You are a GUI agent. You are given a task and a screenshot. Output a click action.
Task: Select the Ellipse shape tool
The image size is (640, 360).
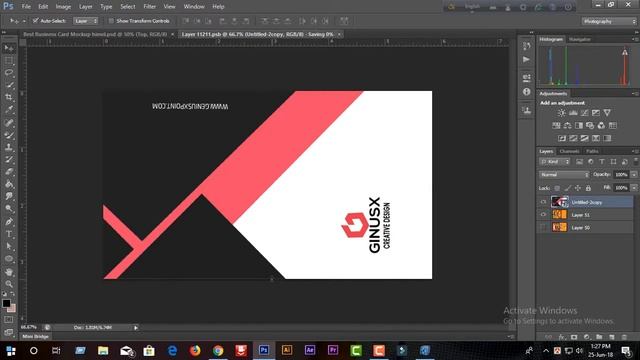(x=9, y=259)
